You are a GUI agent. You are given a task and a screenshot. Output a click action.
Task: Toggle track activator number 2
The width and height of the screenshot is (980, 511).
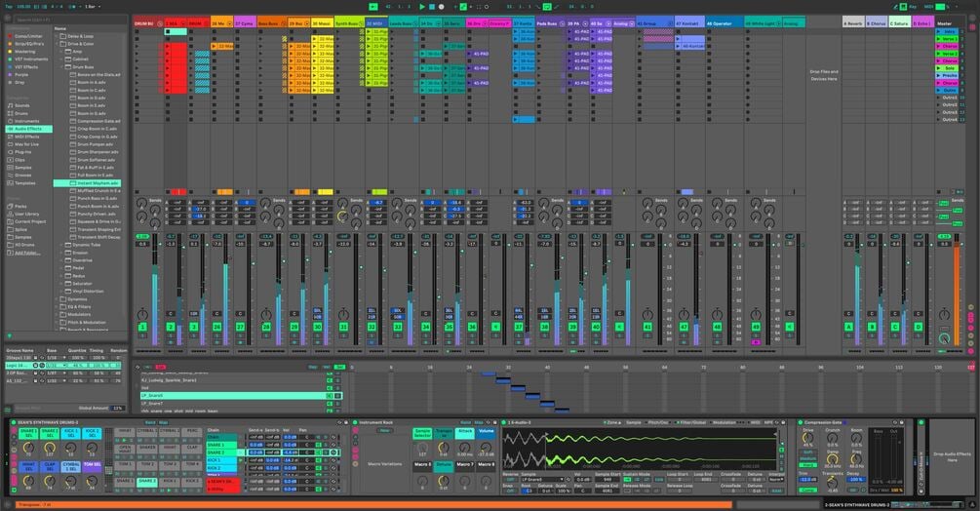pos(171,327)
